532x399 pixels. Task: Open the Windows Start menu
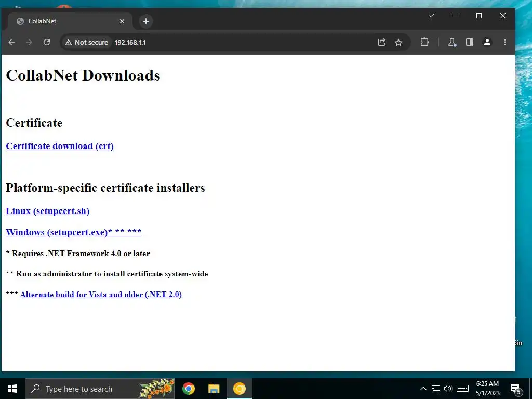pos(12,389)
